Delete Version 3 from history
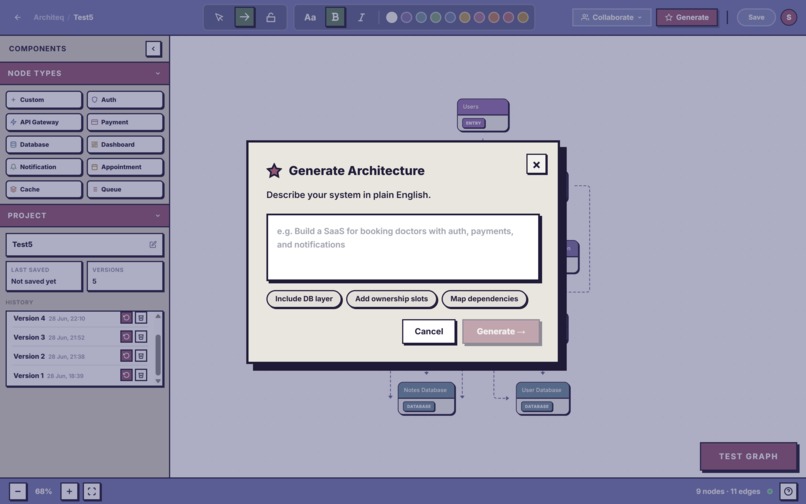806x504 pixels. [141, 337]
